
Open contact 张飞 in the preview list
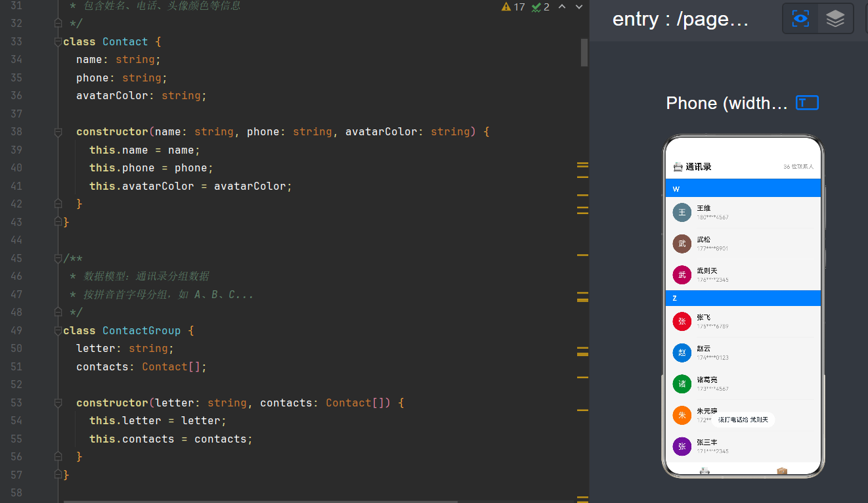pos(743,321)
